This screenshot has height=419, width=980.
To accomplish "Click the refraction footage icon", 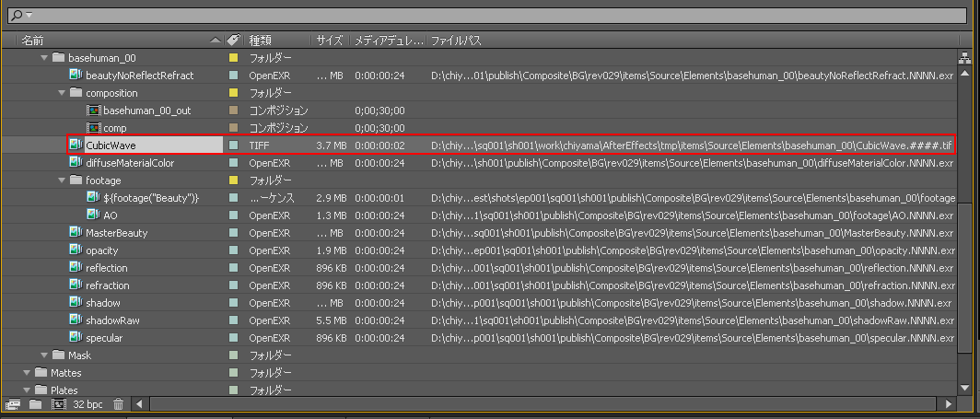I will 76,285.
